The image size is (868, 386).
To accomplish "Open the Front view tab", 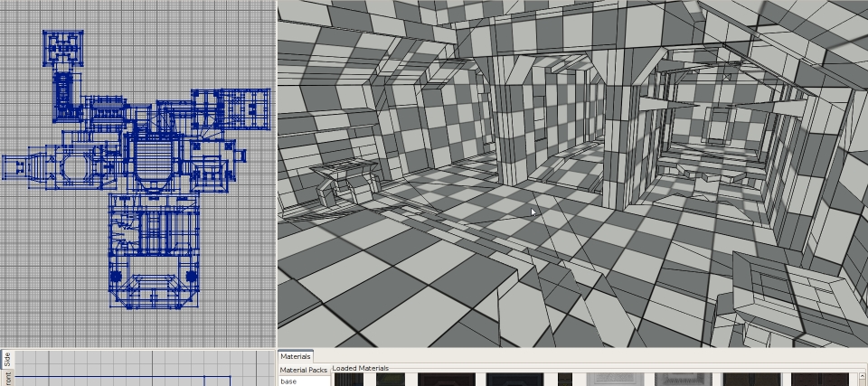I will point(6,379).
